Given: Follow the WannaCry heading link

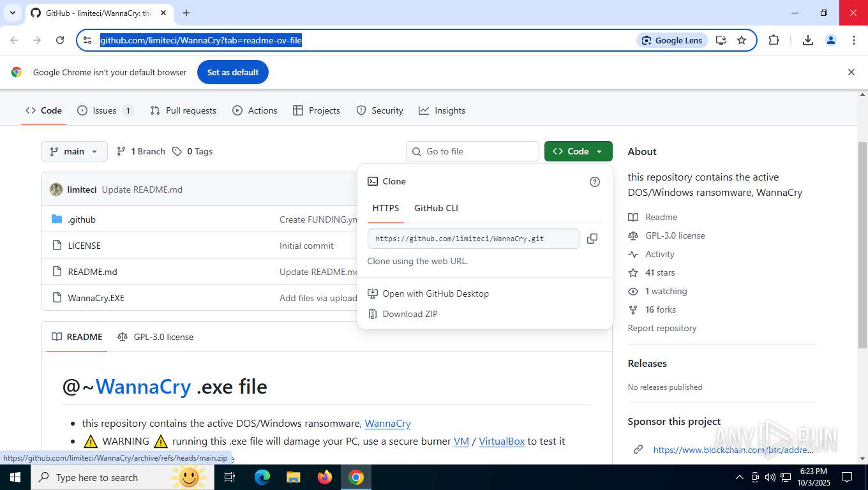Looking at the screenshot, I should click(x=143, y=387).
